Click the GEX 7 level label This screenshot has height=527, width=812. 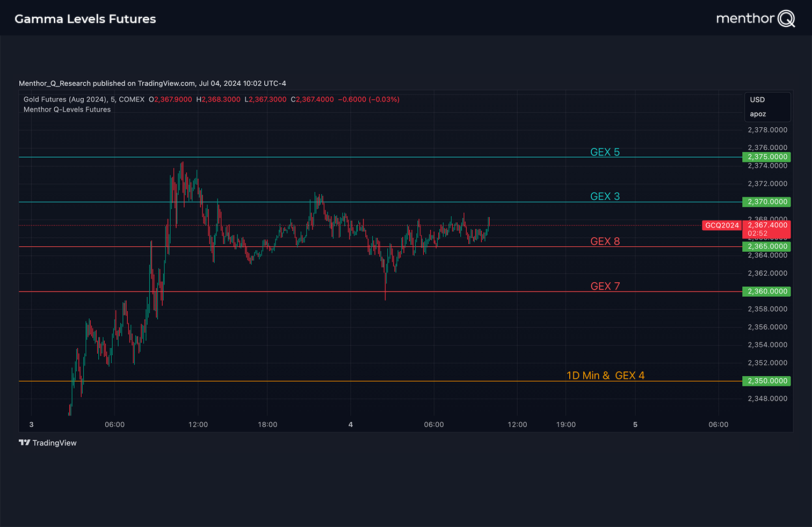pyautogui.click(x=605, y=286)
